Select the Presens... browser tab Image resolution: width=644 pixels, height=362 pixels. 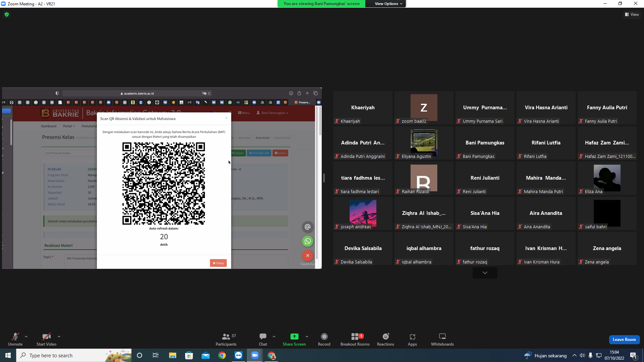303,103
